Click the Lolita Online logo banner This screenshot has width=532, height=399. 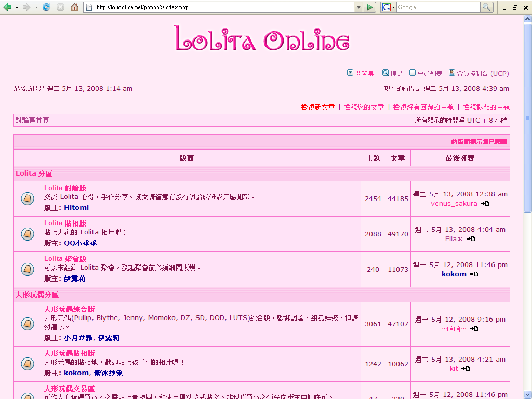click(x=262, y=38)
